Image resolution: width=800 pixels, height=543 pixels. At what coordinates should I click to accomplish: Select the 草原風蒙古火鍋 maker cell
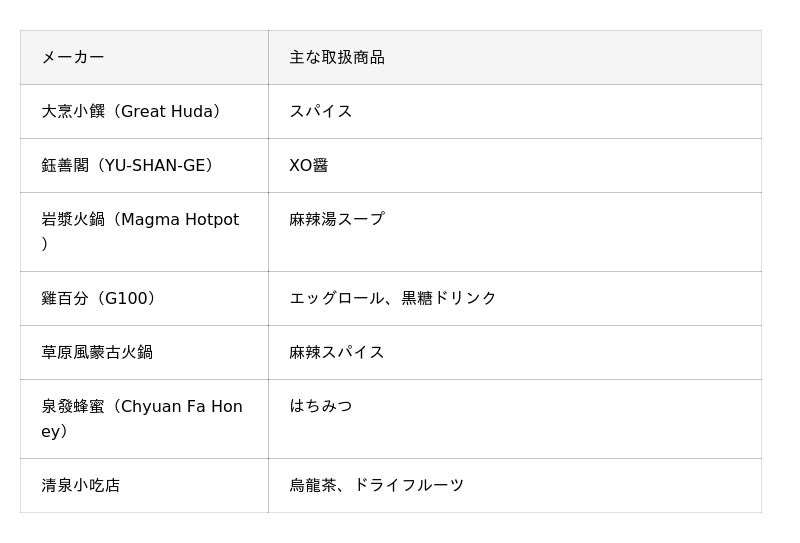click(x=144, y=353)
